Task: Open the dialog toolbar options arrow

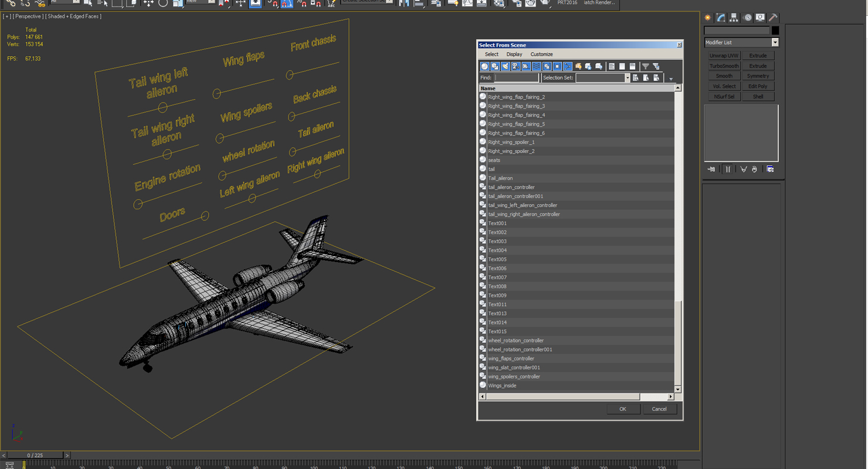Action: click(x=671, y=79)
